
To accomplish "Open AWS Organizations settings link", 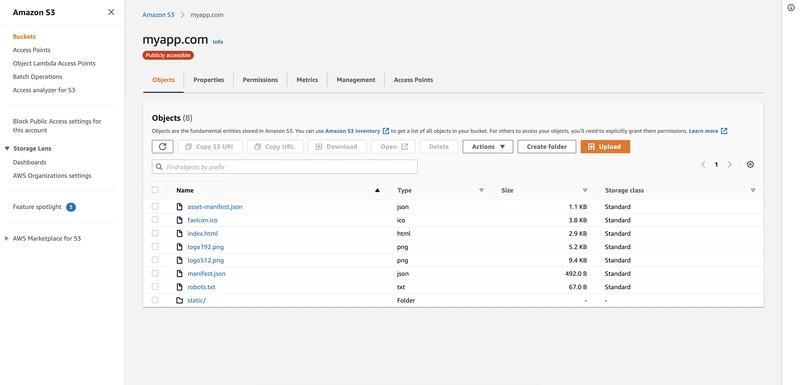I will [x=52, y=176].
